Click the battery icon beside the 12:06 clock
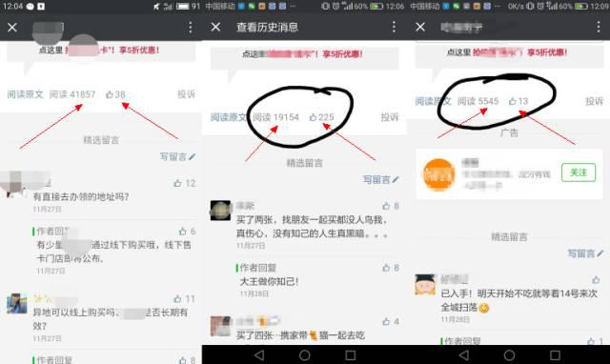The image size is (610, 364). [376, 7]
